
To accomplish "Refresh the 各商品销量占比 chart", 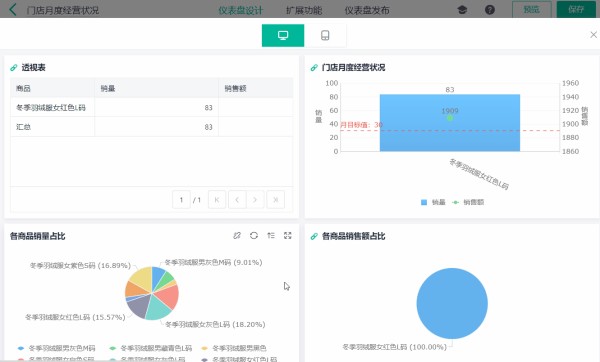I will [x=254, y=236].
